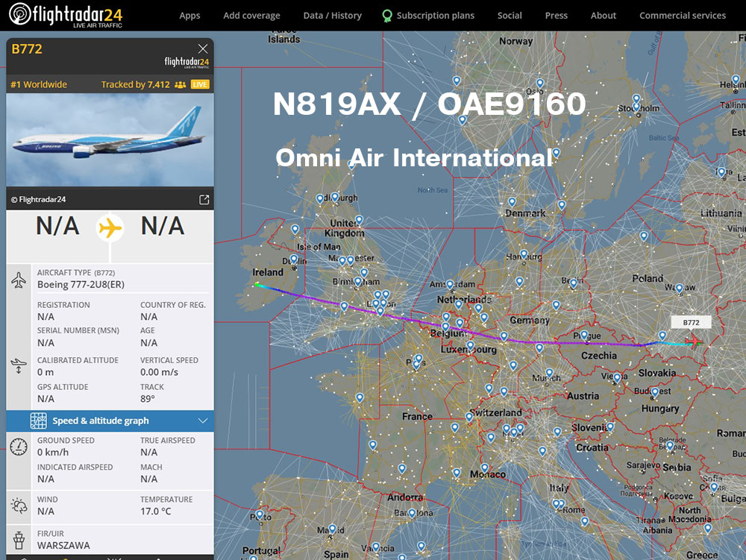Click the yellow airplane route icon

pyautogui.click(x=110, y=227)
